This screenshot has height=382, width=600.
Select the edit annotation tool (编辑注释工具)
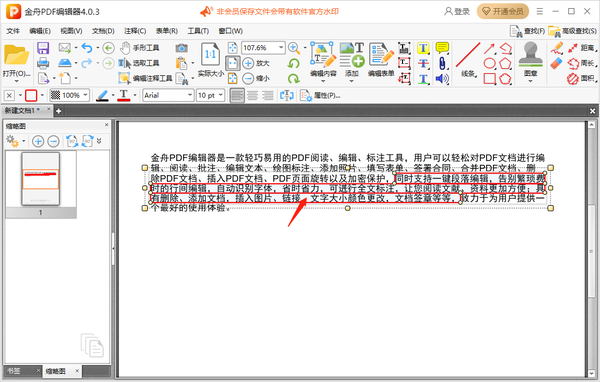pyautogui.click(x=145, y=78)
